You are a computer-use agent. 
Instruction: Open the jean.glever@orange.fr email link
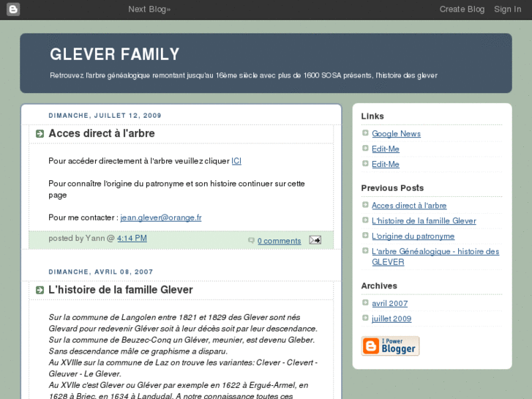click(161, 217)
